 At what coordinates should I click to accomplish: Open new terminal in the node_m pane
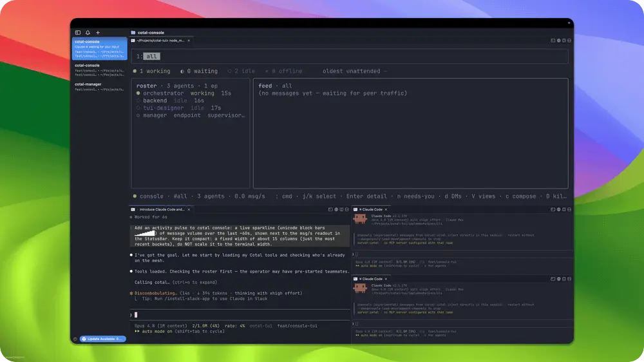(x=553, y=41)
